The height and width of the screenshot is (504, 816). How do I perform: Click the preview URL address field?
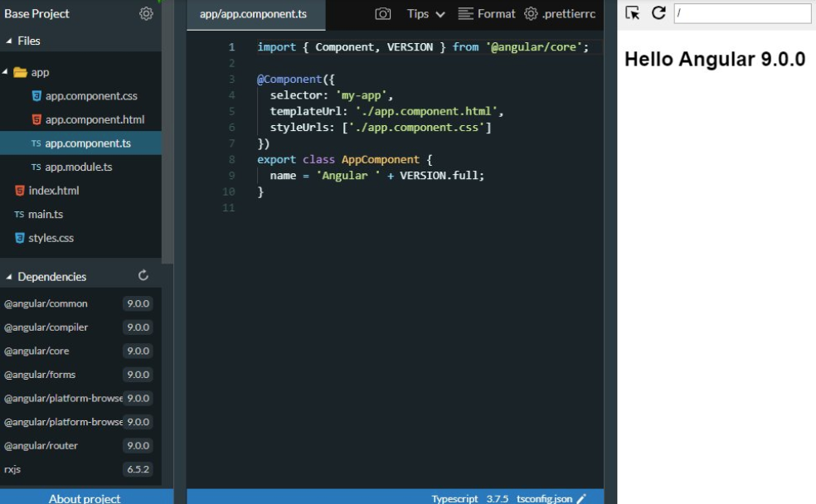click(742, 12)
